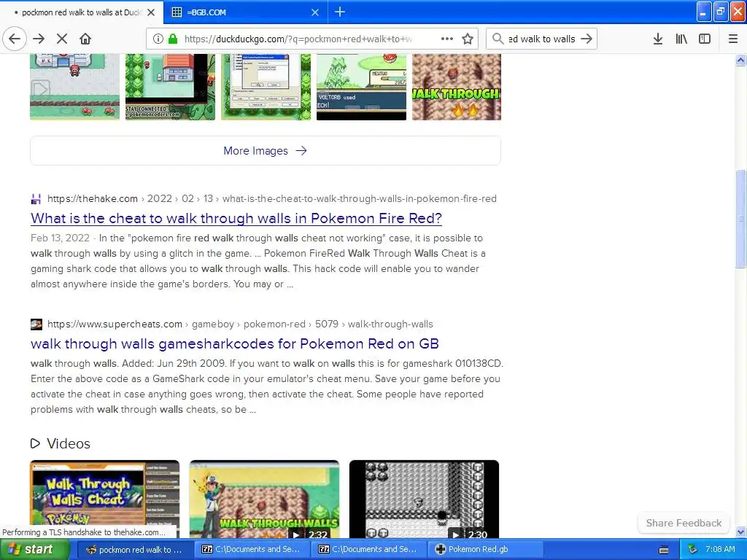The width and height of the screenshot is (747, 560).
Task: Open the Voltorb battle image thumbnail
Action: point(362,87)
